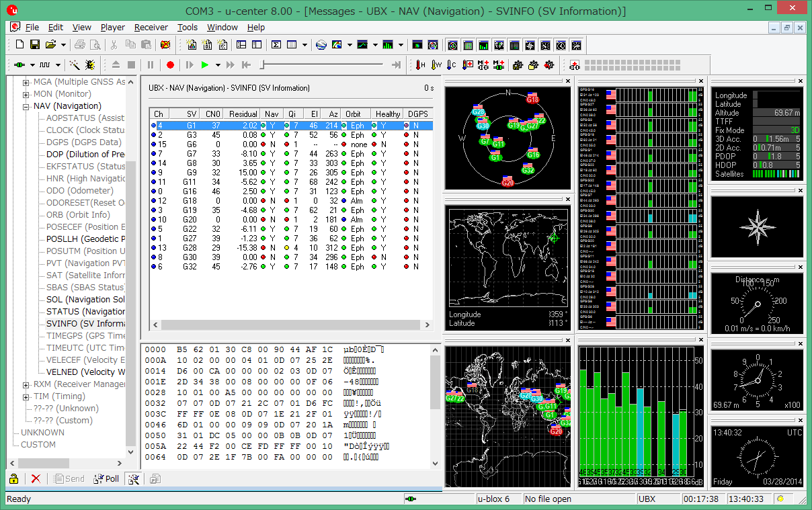Open the histogram view dropdown arrow
This screenshot has height=510, width=812.
401,45
